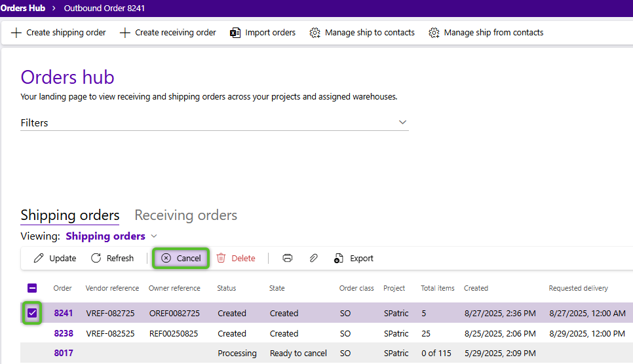Delete the selected order using trash icon
The image size is (633, 364).
click(x=221, y=258)
